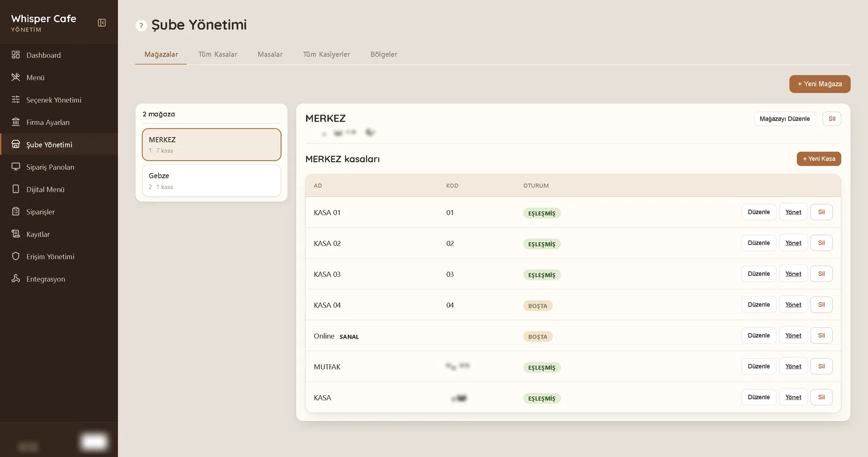Screen dimensions: 868x457
Task: Switch to Tüm Kasalar tab
Action: coord(218,54)
